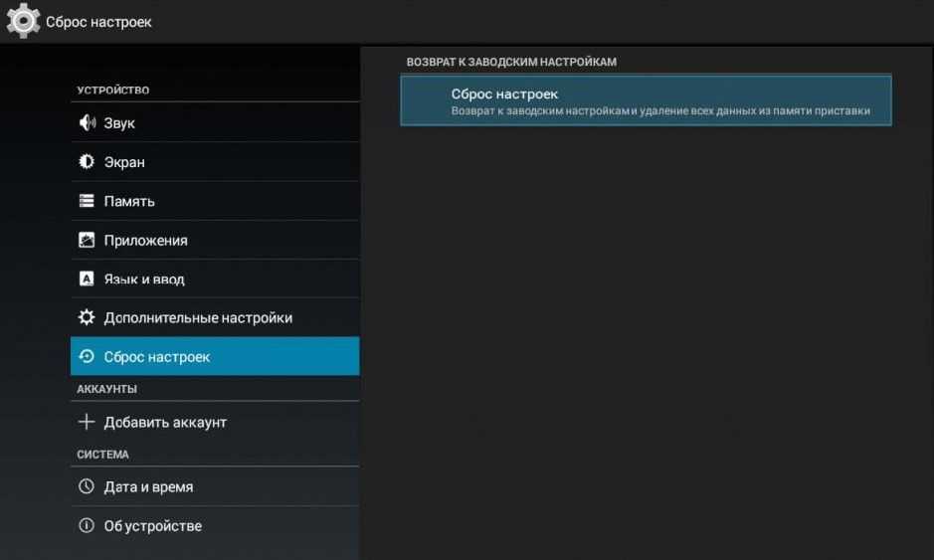Click the reset arrow icon in highlighted row
Image resolution: width=934 pixels, height=560 pixels.
pos(87,357)
